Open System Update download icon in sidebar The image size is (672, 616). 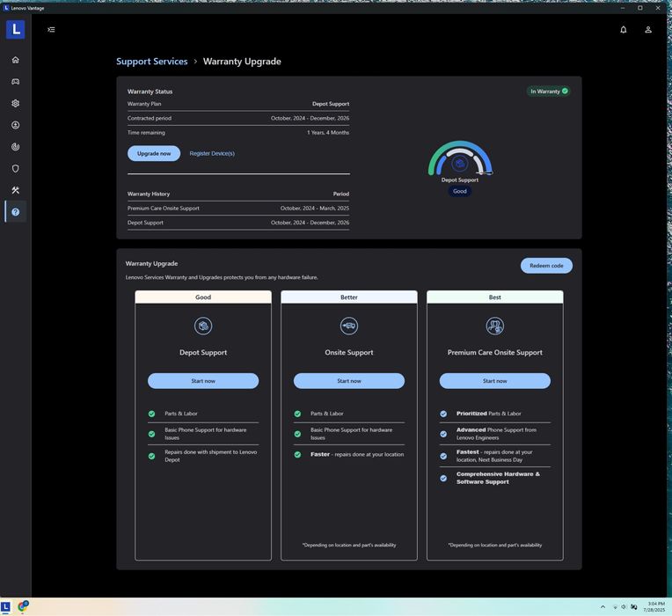point(16,125)
